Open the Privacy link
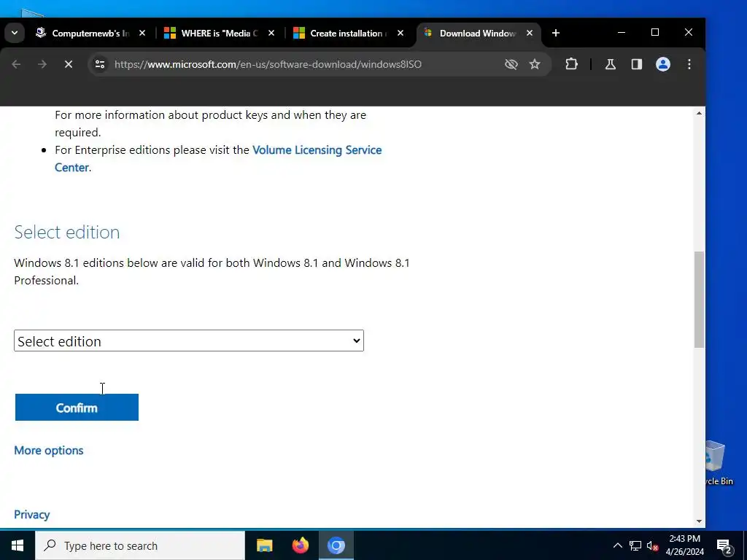The width and height of the screenshot is (747, 560). point(31,515)
